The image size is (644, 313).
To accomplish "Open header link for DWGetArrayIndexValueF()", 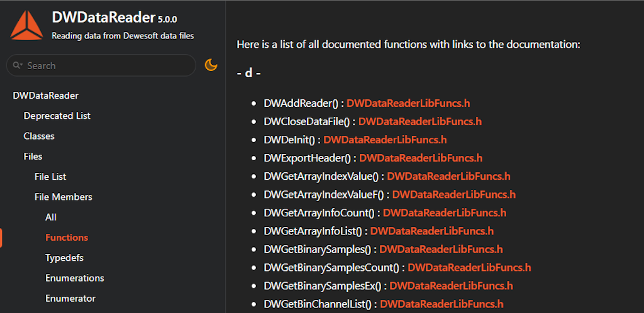I will [x=454, y=194].
